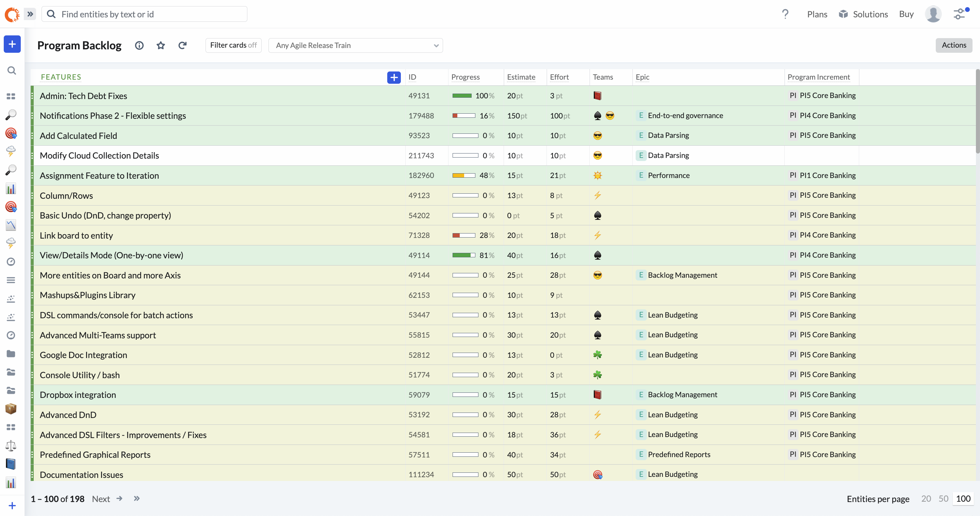
Task: Click Performance epic in Assignment Feature row
Action: pos(668,175)
